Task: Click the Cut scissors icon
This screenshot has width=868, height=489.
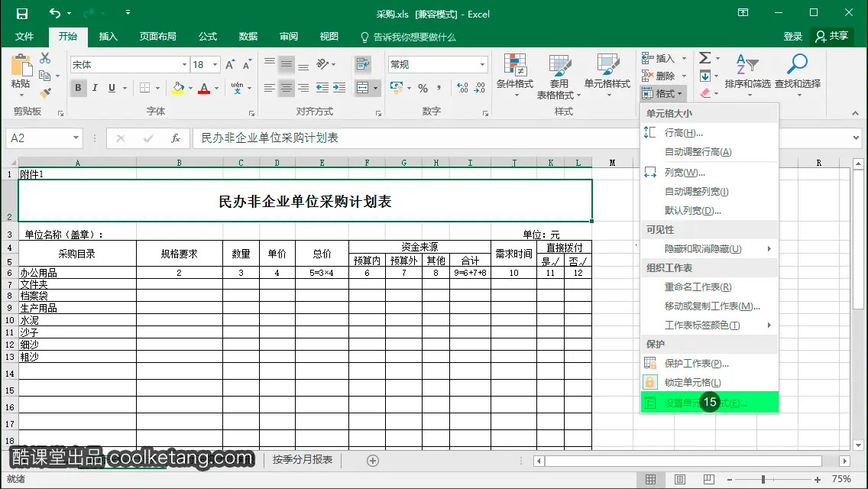Action: coord(45,58)
